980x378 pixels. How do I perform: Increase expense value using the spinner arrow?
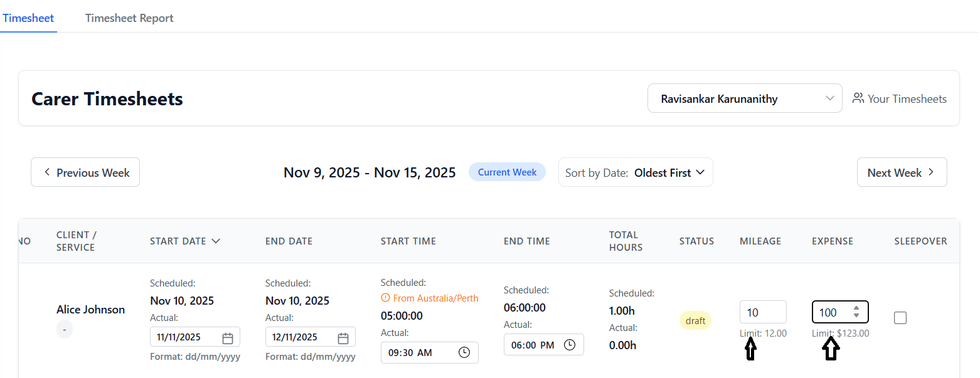click(856, 308)
